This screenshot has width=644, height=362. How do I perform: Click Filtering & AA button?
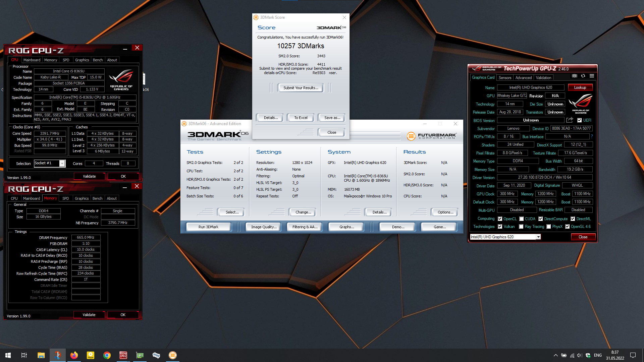pos(305,227)
